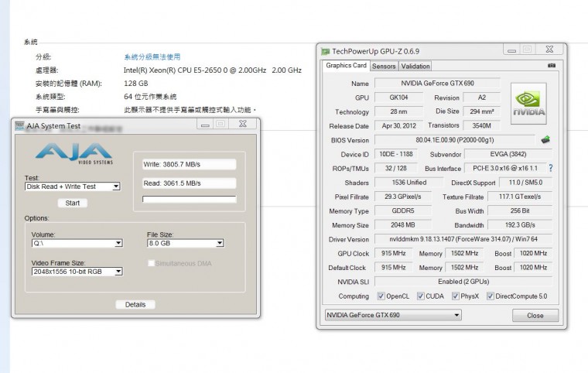Minimize the AJA System Test window

click(205, 124)
